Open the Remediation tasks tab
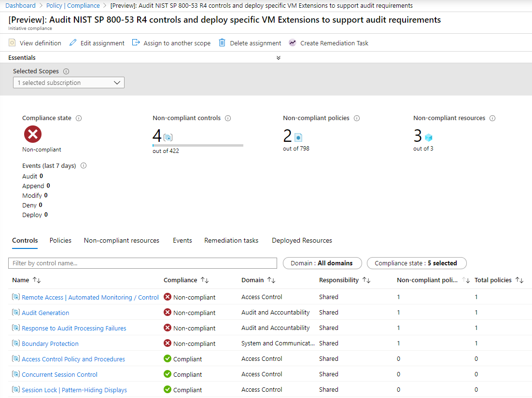Image resolution: width=532 pixels, height=398 pixels. click(x=231, y=240)
